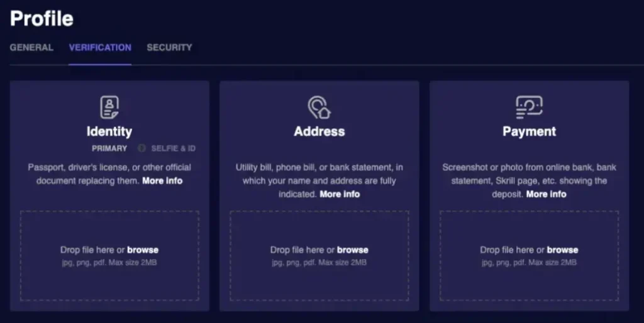Select the PRIMARY identity option
The width and height of the screenshot is (644, 323).
coord(109,148)
